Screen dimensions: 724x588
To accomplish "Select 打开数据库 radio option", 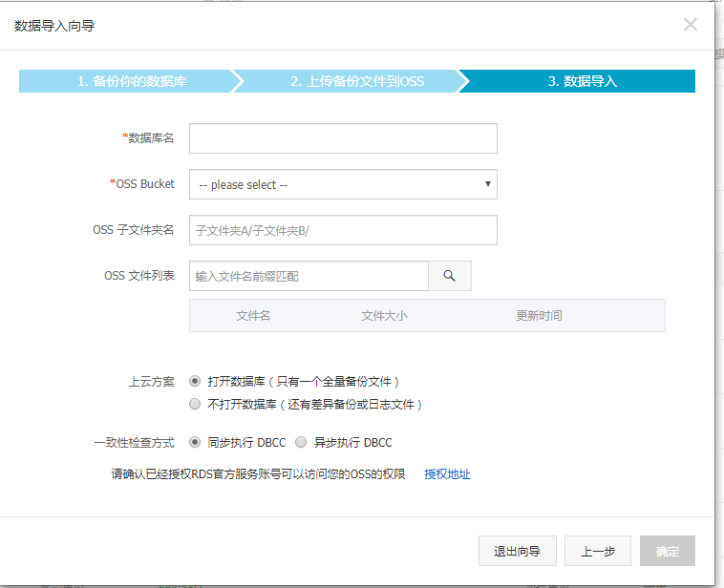I will coord(195,381).
